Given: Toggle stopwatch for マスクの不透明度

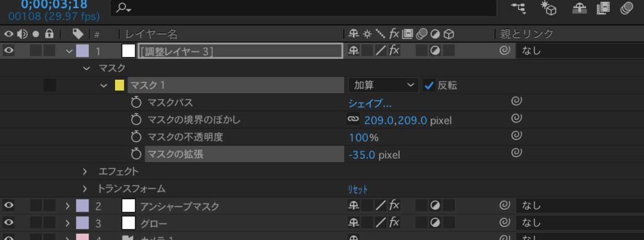Looking at the screenshot, I should (x=136, y=136).
